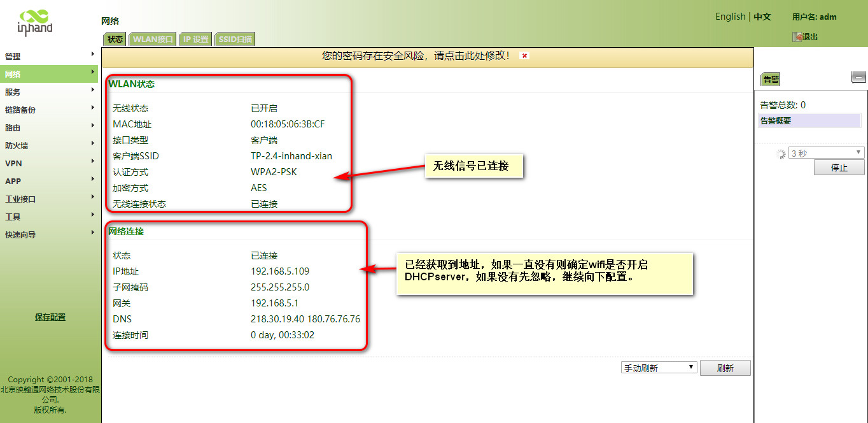Switch to the WLAN接口 tab

point(152,39)
